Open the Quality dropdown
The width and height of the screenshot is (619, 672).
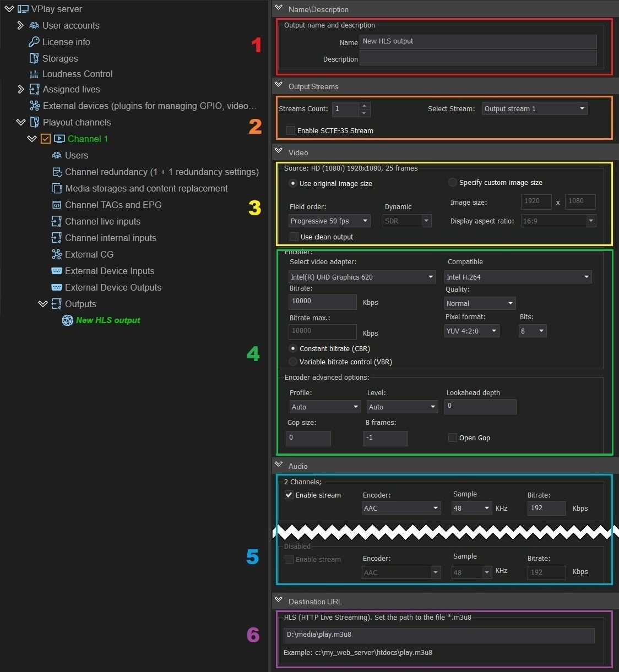(x=480, y=303)
